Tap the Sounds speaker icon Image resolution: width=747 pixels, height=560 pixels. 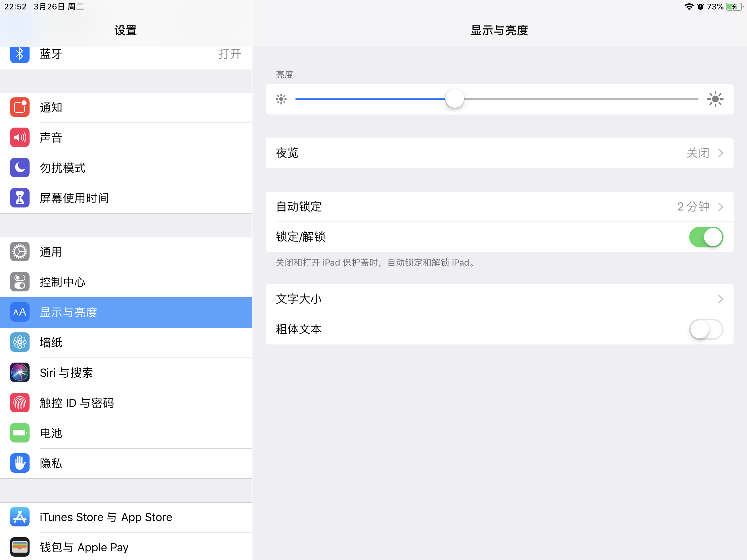(x=19, y=137)
